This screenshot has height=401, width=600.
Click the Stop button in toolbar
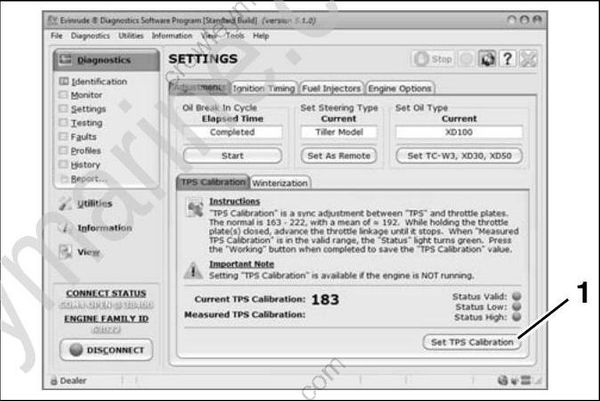coord(435,60)
